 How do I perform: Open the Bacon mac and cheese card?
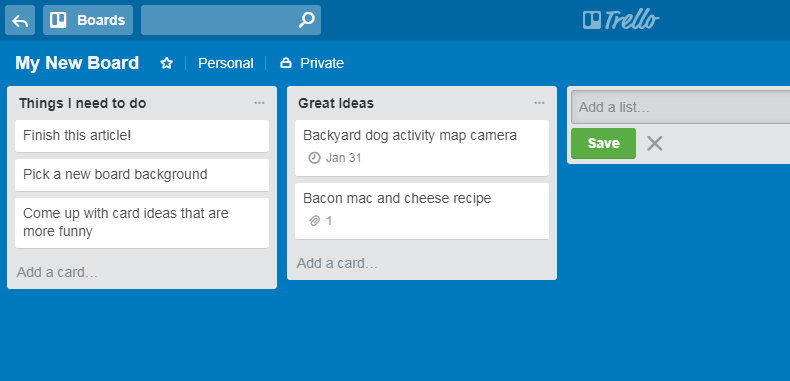click(422, 211)
